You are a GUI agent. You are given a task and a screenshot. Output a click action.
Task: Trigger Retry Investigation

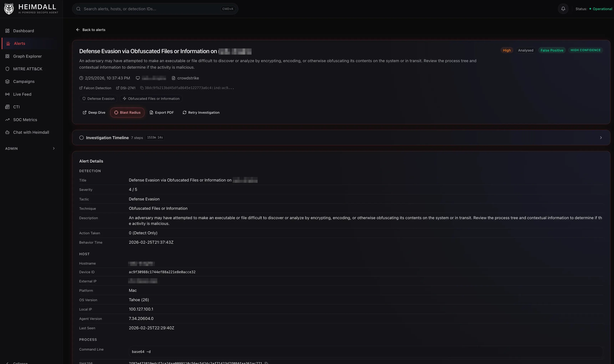[x=201, y=112]
